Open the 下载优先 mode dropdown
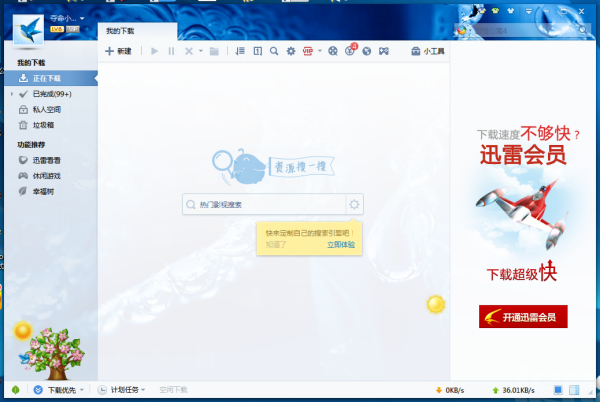This screenshot has width=600, height=402. coord(59,390)
